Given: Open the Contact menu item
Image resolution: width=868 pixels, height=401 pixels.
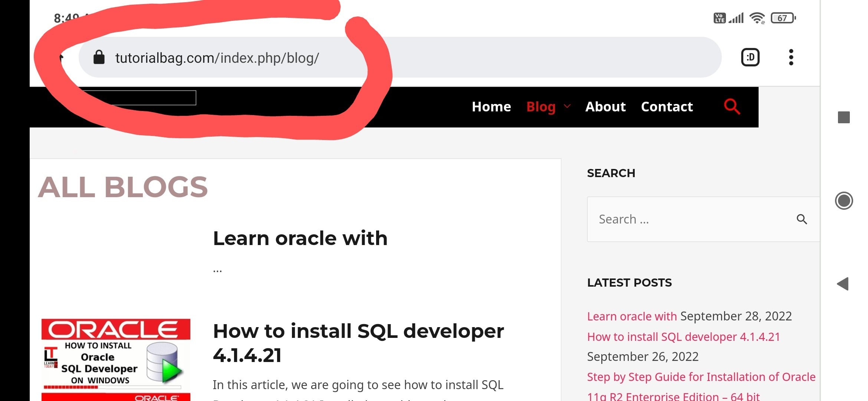Looking at the screenshot, I should click(x=667, y=107).
